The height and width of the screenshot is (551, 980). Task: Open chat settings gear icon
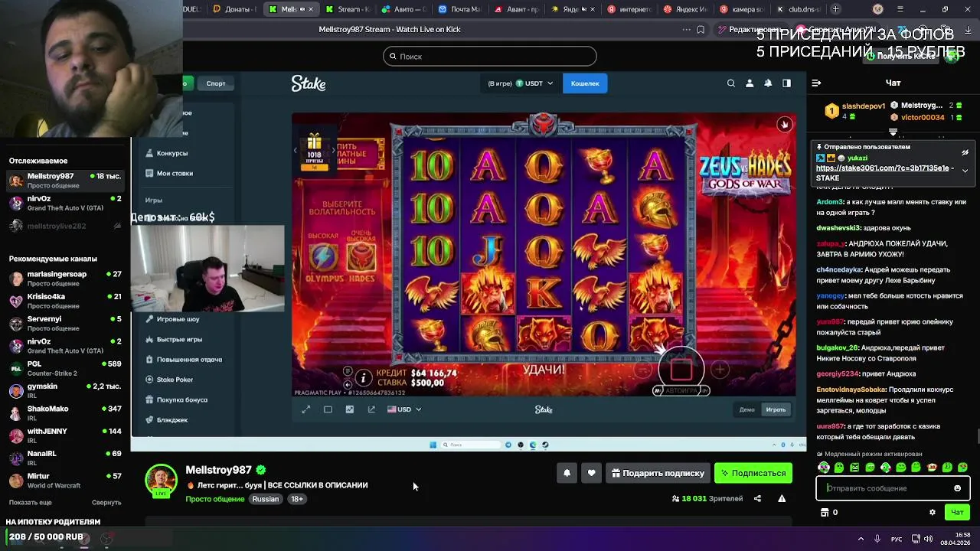coord(932,512)
